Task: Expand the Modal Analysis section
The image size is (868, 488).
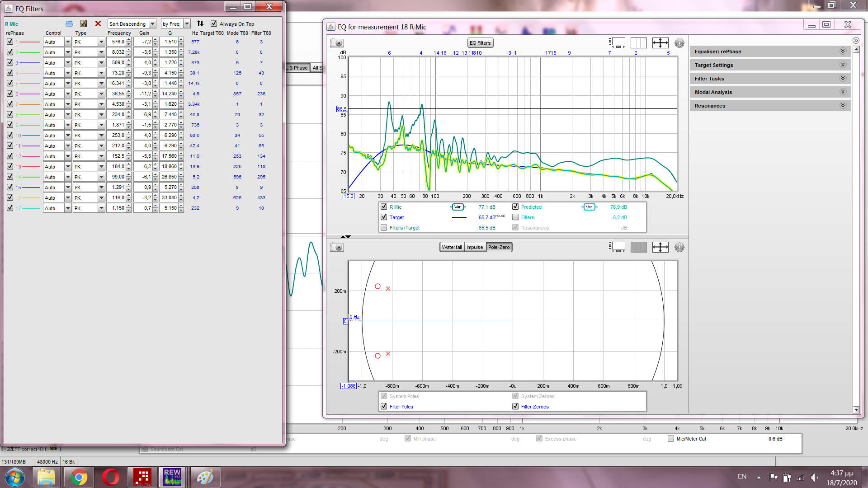Action: pos(770,92)
